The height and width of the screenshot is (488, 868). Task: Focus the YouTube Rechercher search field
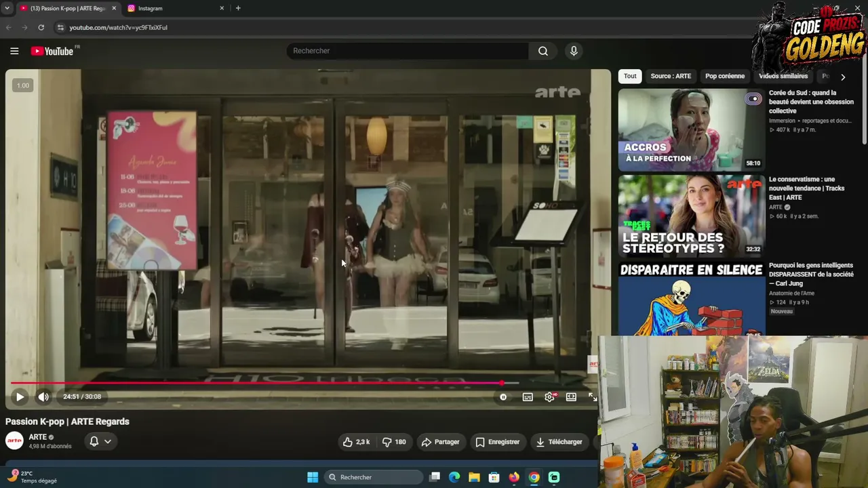click(407, 51)
